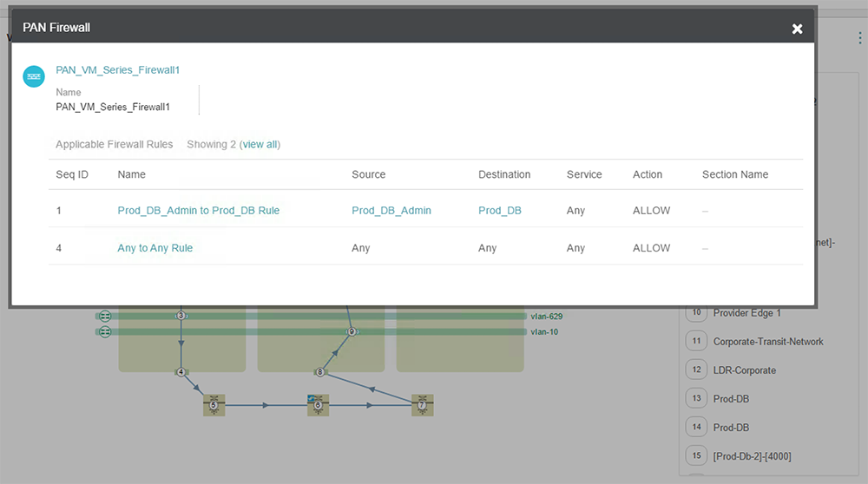The width and height of the screenshot is (868, 484).
Task: Click the firewall name value PAN_VM_Series_Firewall1
Action: pyautogui.click(x=113, y=107)
